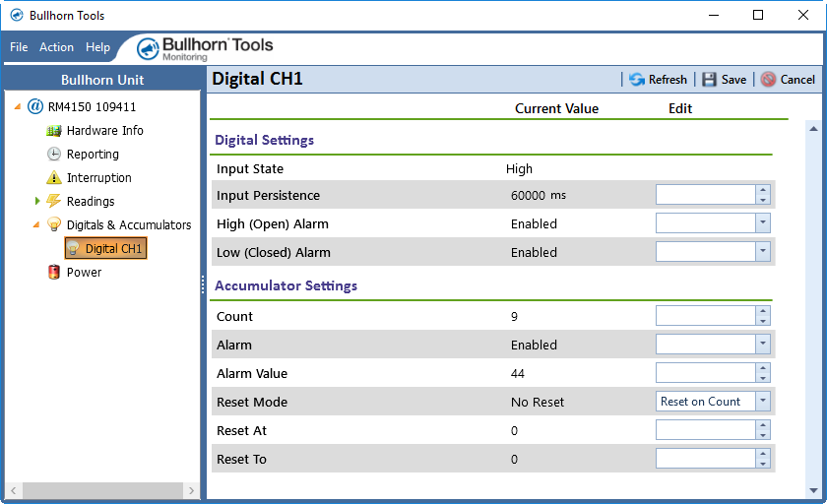Click the Reset To edit field
Viewport: 827px width, 504px height.
706,458
